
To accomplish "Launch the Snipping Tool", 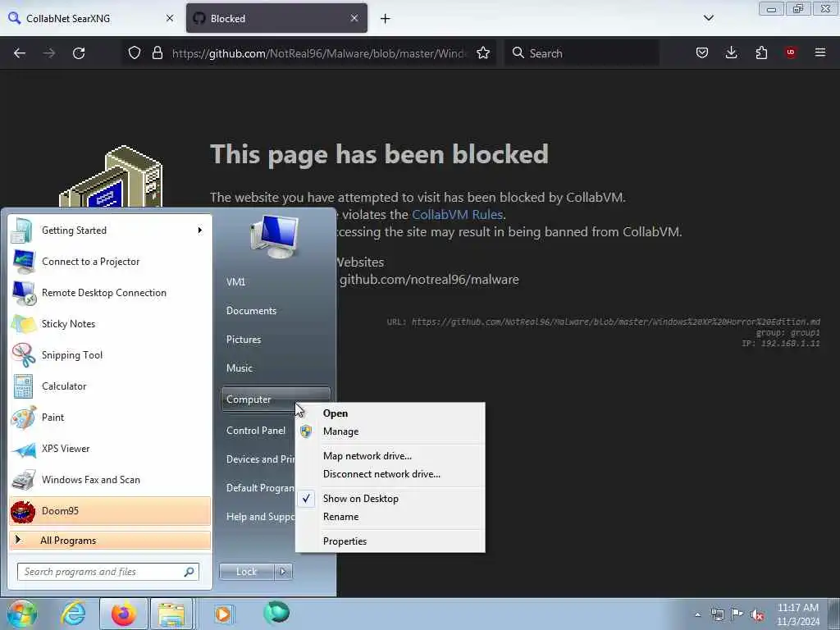I will pyautogui.click(x=111, y=354).
